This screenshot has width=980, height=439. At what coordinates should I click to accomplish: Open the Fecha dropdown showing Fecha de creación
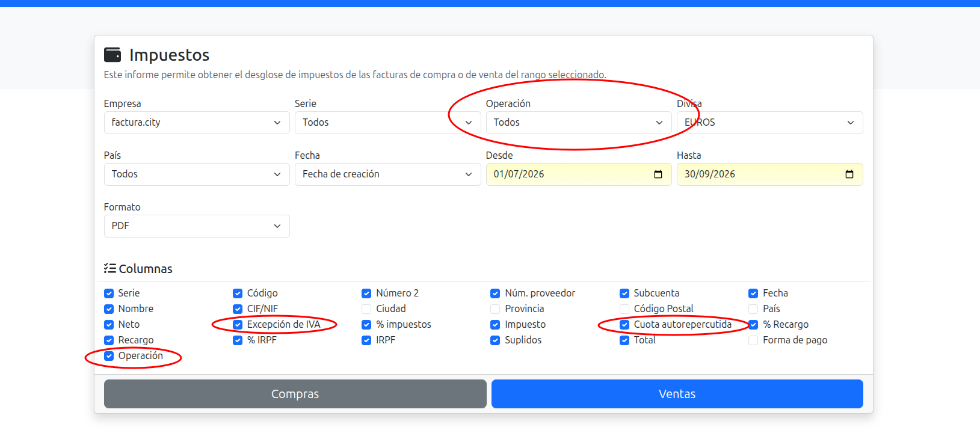[x=387, y=174]
